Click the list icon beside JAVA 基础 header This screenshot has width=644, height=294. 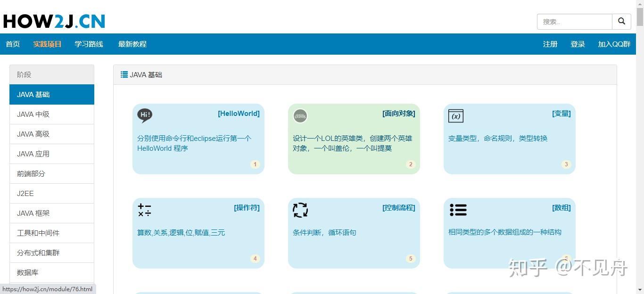[x=124, y=74]
